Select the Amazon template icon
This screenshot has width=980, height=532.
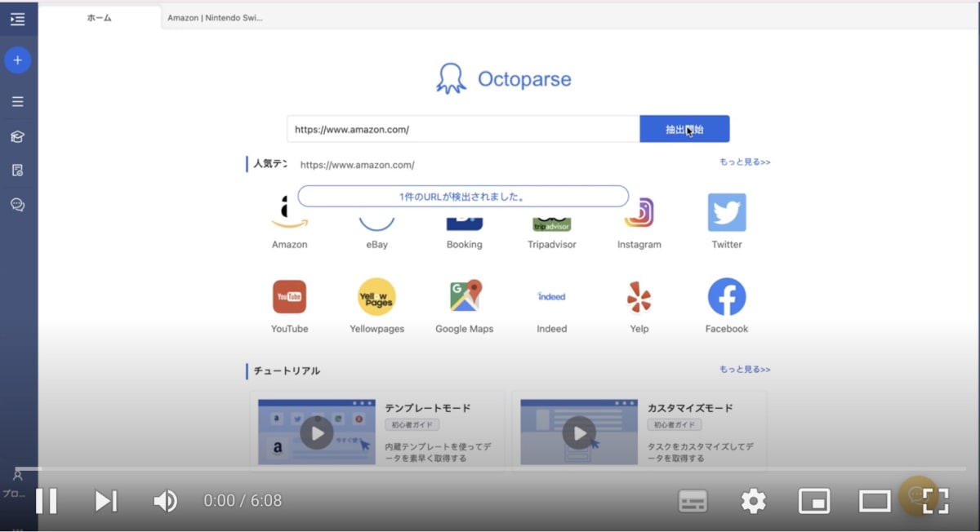click(290, 212)
